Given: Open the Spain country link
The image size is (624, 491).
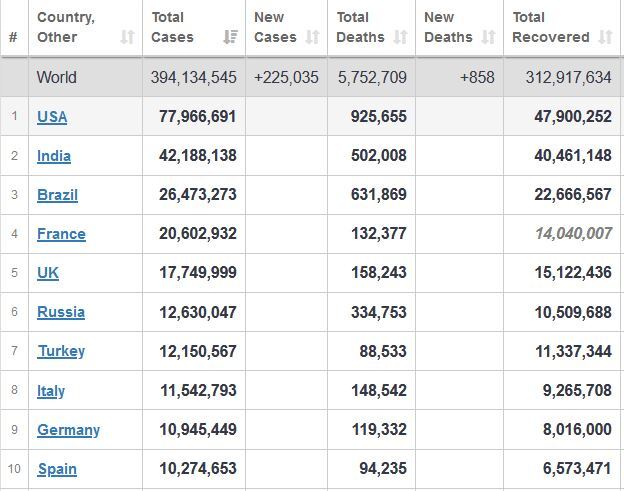Looking at the screenshot, I should (57, 469).
